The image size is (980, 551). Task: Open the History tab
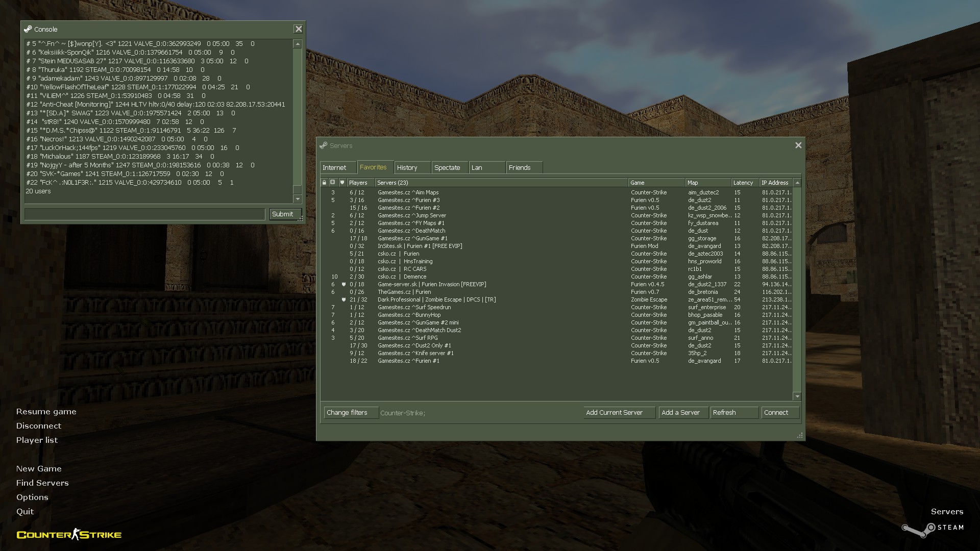click(x=412, y=167)
